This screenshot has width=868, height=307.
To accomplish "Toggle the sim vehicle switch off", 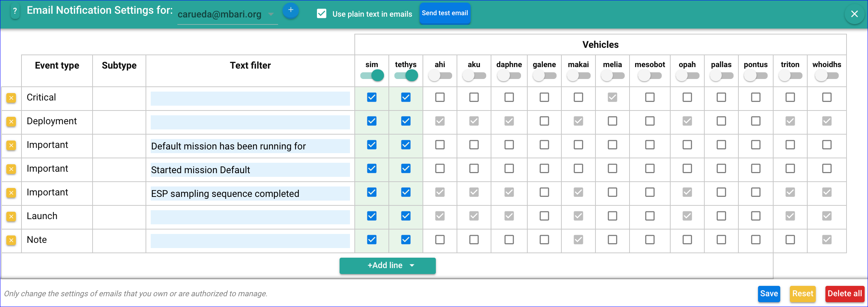I will pyautogui.click(x=372, y=76).
